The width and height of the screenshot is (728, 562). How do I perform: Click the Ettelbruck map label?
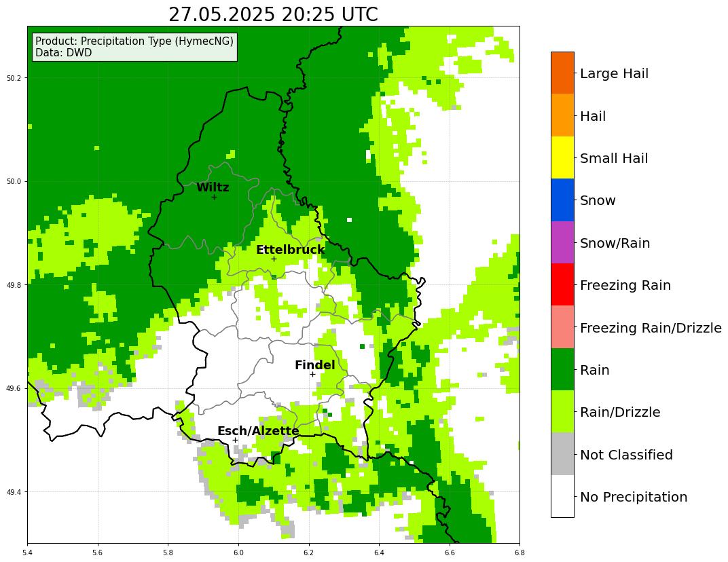[x=290, y=250]
